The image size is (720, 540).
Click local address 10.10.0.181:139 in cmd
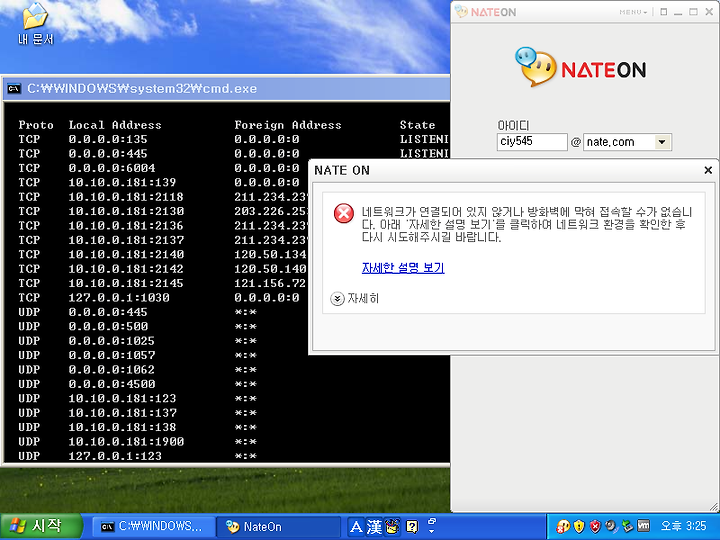(122, 182)
